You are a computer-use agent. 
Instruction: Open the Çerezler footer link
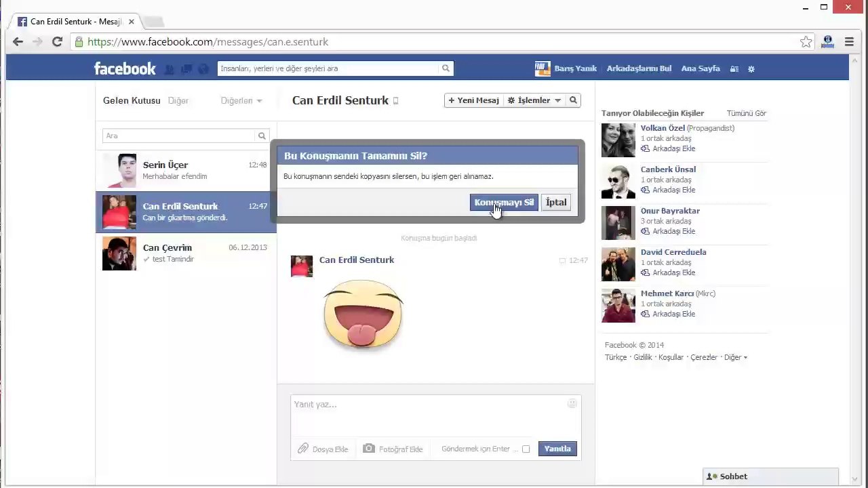coord(704,357)
